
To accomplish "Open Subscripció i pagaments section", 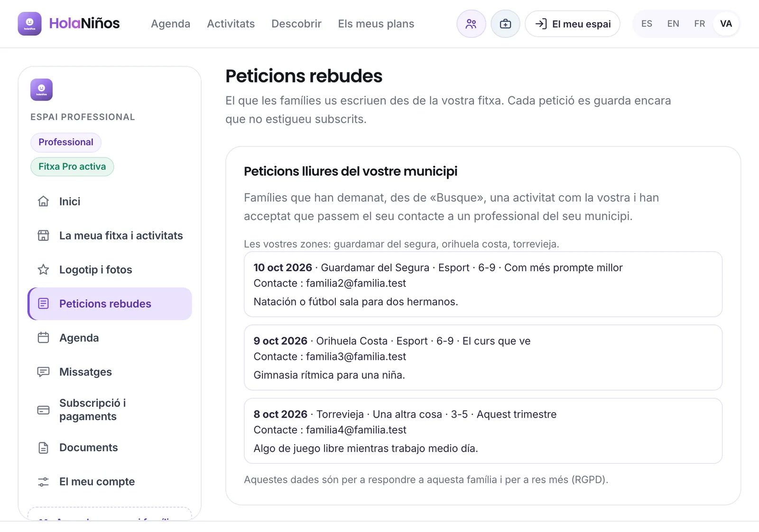I will click(110, 410).
